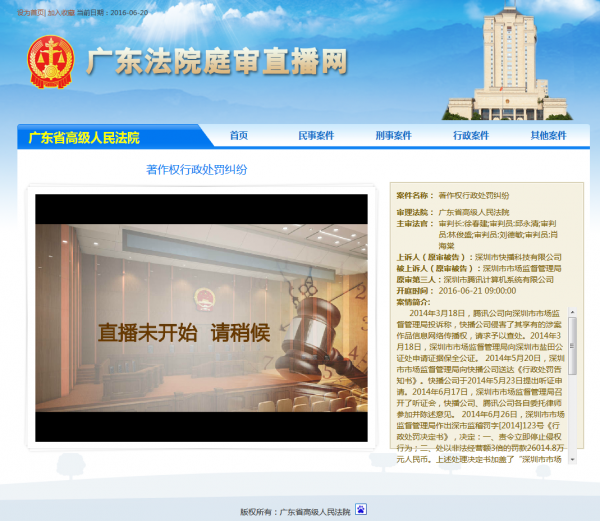Open the 首页 navigation tab

[x=238, y=136]
